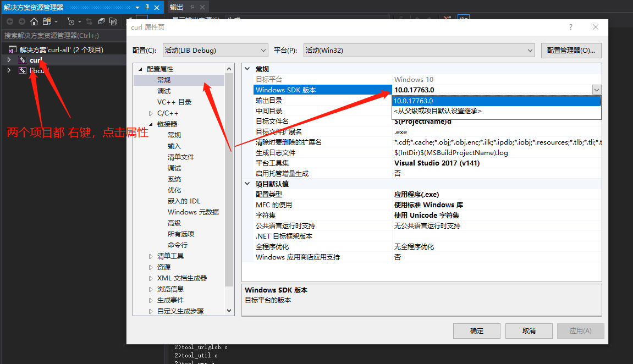This screenshot has height=364, width=633.
Task: Select 清单文件 under 链接器
Action: pyautogui.click(x=181, y=157)
